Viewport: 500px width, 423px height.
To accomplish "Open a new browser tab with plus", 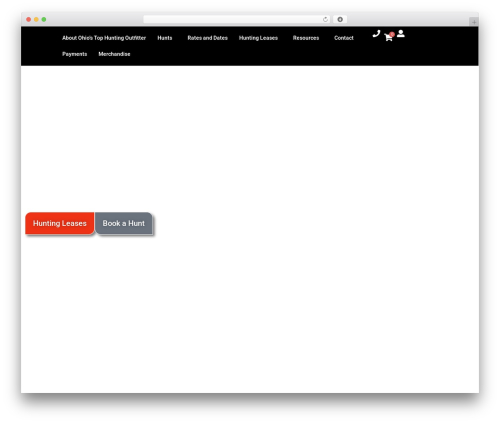I will pyautogui.click(x=474, y=22).
